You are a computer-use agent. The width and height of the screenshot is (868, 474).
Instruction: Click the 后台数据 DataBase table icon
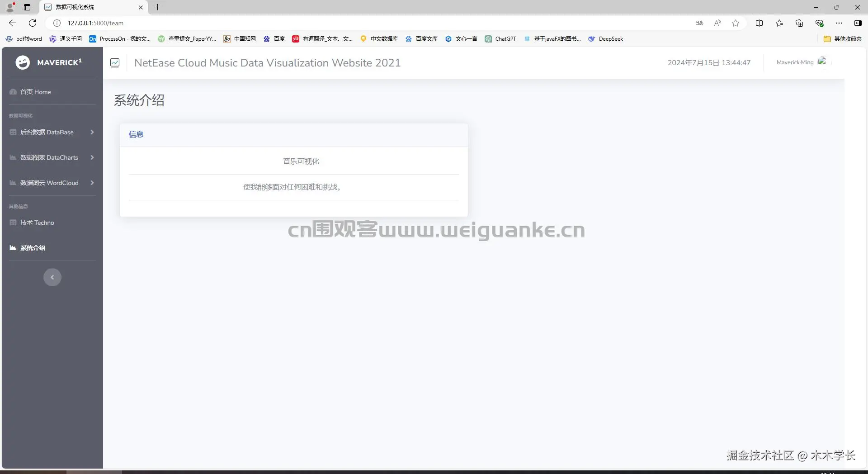13,132
